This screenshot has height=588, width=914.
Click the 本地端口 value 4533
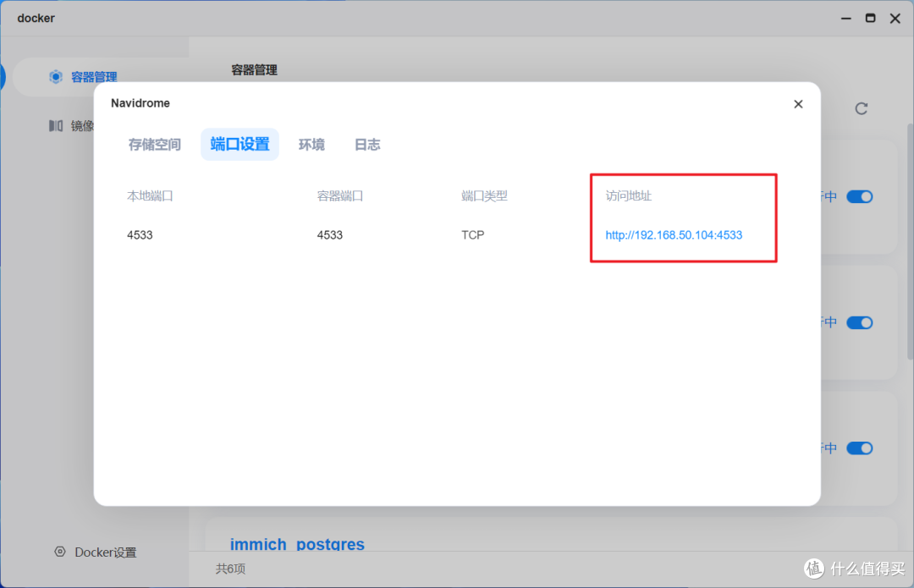pyautogui.click(x=140, y=235)
